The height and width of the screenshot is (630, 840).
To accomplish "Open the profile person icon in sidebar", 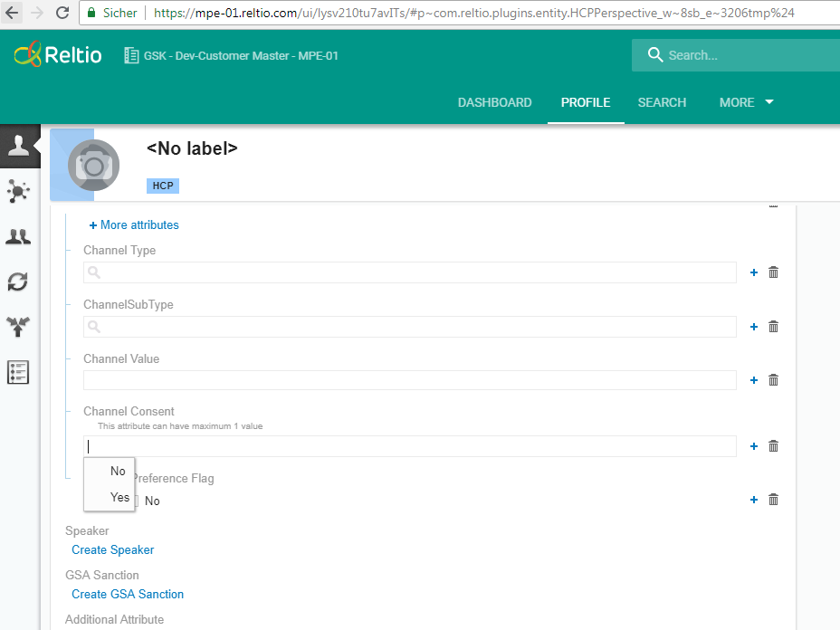I will tap(20, 146).
